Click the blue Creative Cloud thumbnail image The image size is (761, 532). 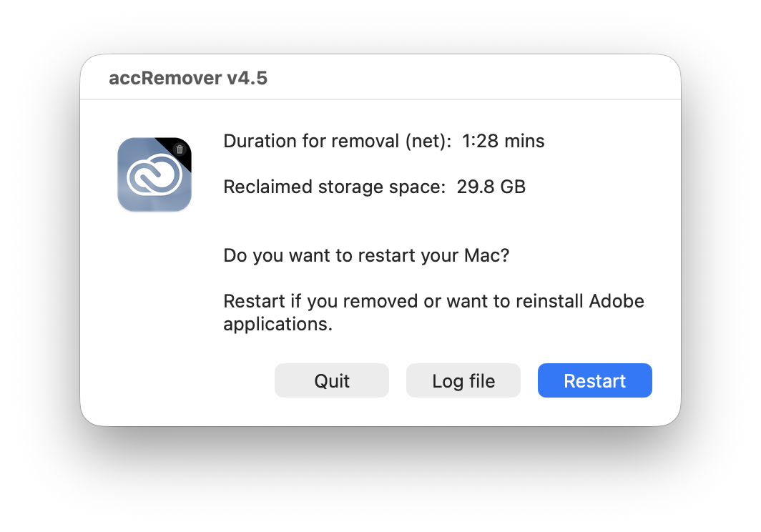click(154, 174)
